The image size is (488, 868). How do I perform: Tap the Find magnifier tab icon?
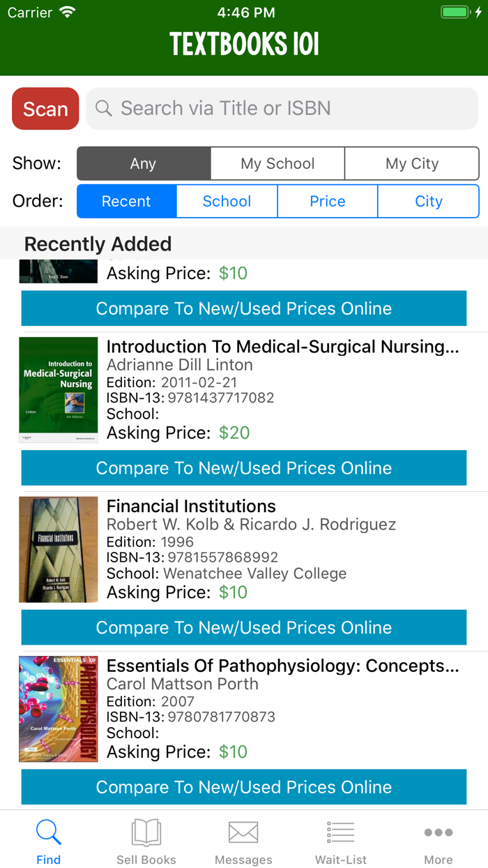48,832
